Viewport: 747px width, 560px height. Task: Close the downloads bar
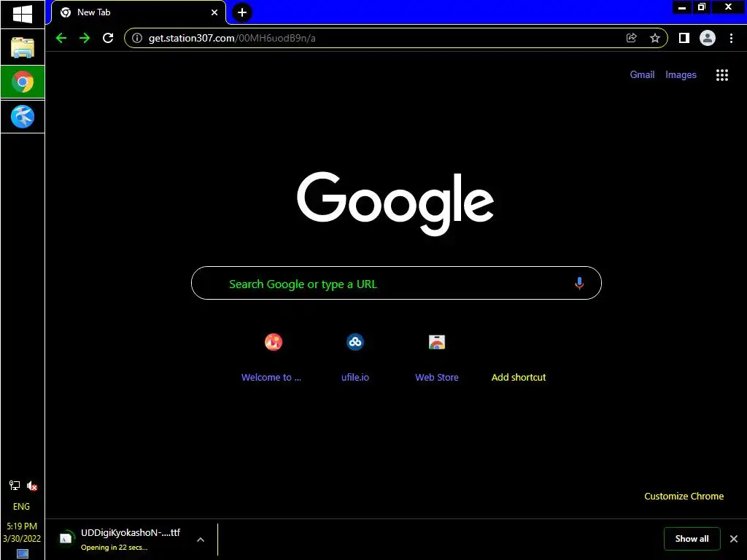[x=734, y=539]
